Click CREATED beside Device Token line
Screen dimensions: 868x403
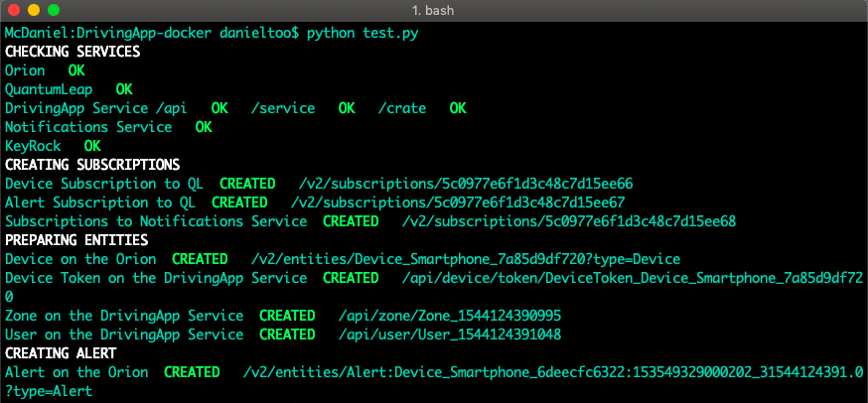coord(351,278)
